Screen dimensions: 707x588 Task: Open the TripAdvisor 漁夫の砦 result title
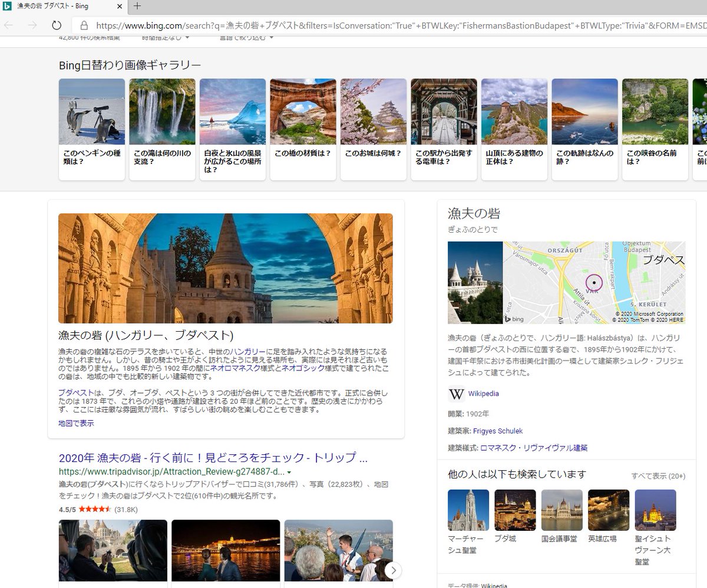tap(213, 458)
